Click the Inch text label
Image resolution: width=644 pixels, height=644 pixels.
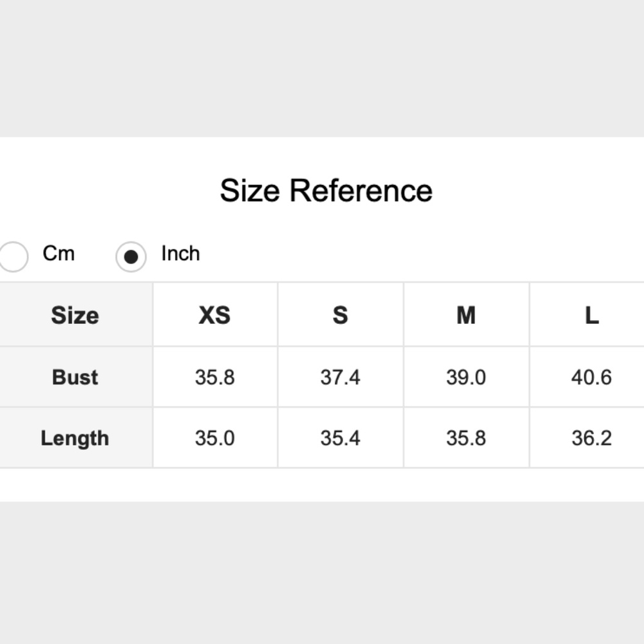180,253
